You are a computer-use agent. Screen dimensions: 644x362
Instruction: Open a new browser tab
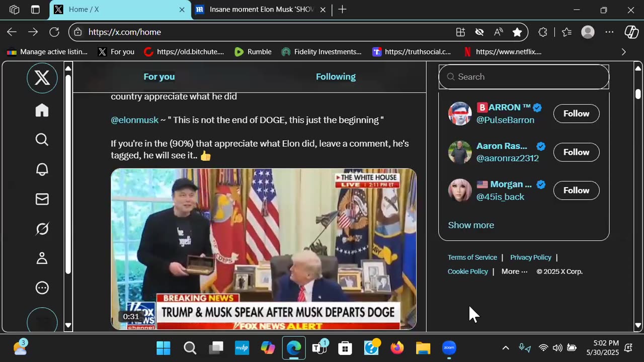point(342,10)
